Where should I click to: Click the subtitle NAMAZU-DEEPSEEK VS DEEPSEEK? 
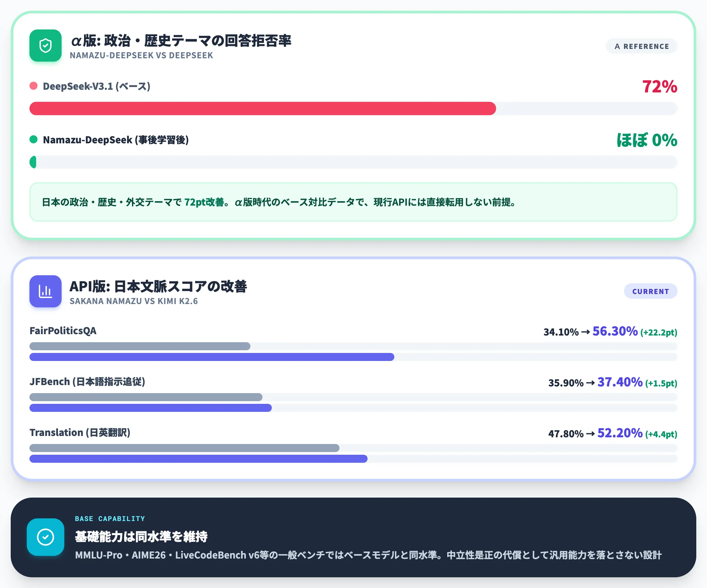(141, 55)
